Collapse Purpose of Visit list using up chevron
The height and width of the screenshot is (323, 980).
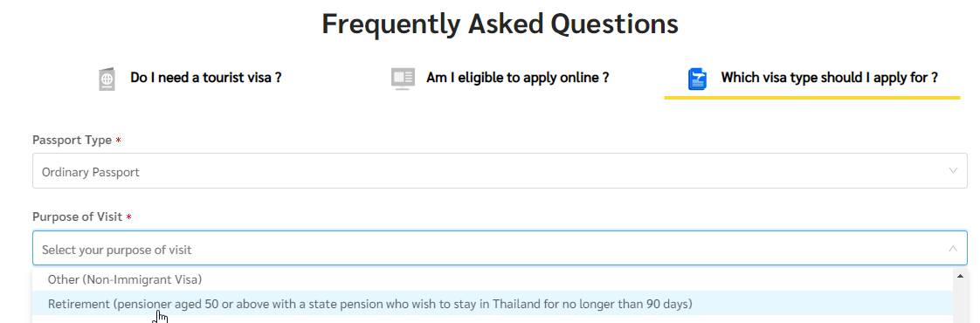(953, 248)
